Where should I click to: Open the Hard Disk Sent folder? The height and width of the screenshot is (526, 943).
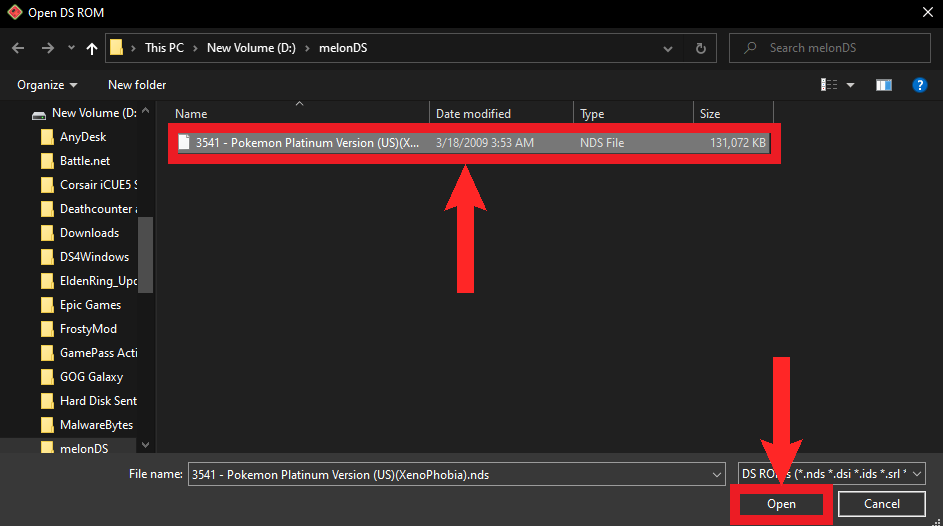(98, 401)
